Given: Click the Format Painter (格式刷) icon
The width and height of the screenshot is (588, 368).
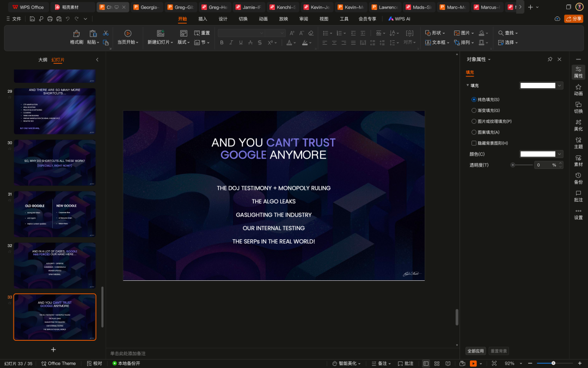Looking at the screenshot, I should pyautogui.click(x=77, y=33).
